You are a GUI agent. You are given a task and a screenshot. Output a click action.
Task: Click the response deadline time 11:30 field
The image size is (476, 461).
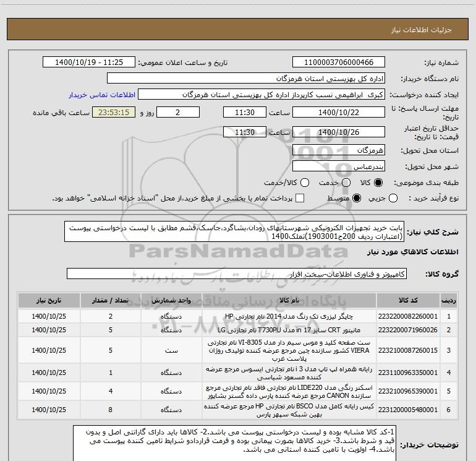(245, 112)
